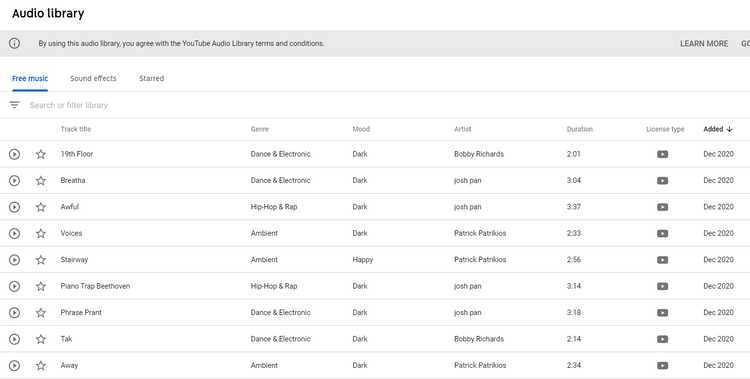This screenshot has width=750, height=379.
Task: Play the track Piano Trap Beethoven
Action: (14, 286)
